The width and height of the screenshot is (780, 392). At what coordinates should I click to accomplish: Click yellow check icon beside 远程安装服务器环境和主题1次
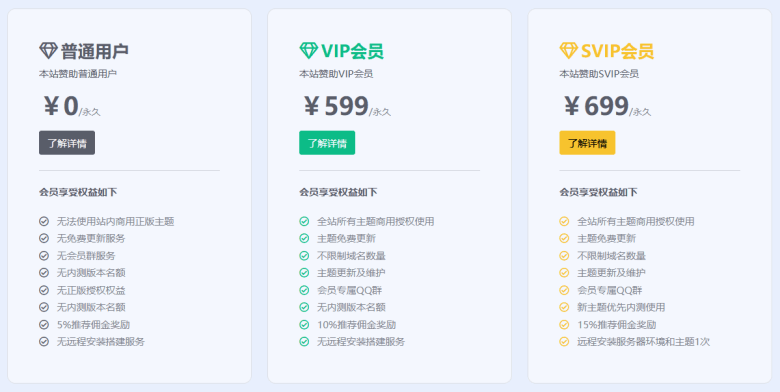[x=564, y=342]
